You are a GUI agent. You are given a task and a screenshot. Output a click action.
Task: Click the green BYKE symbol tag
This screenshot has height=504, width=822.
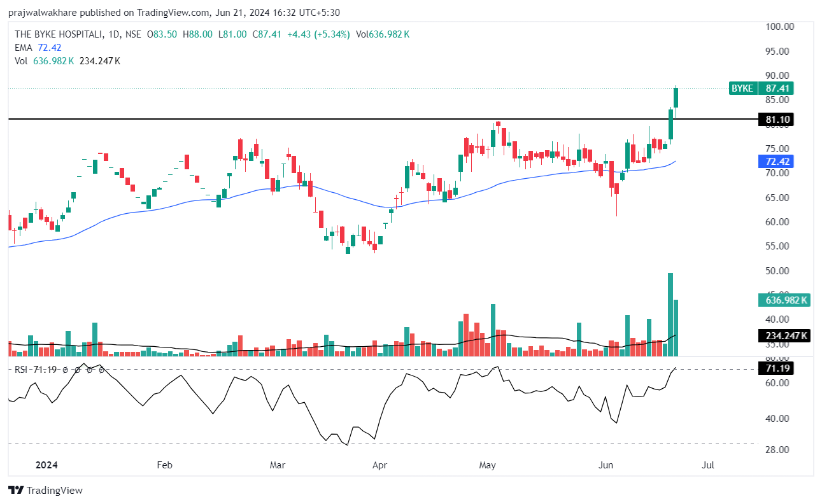point(742,88)
